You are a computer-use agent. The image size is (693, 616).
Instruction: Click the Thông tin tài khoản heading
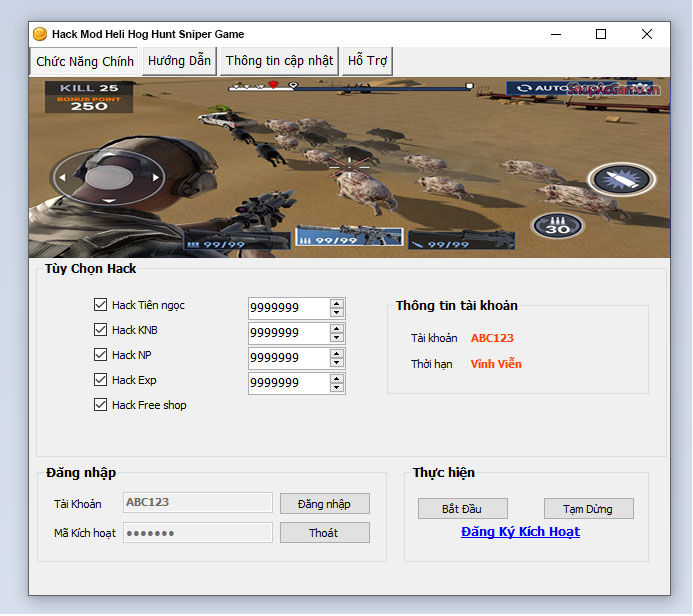(457, 306)
